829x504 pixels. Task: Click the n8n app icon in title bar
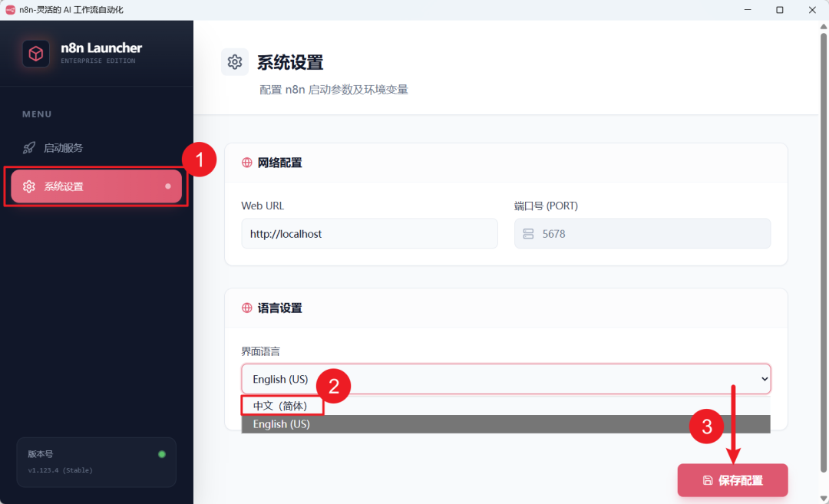tap(10, 9)
